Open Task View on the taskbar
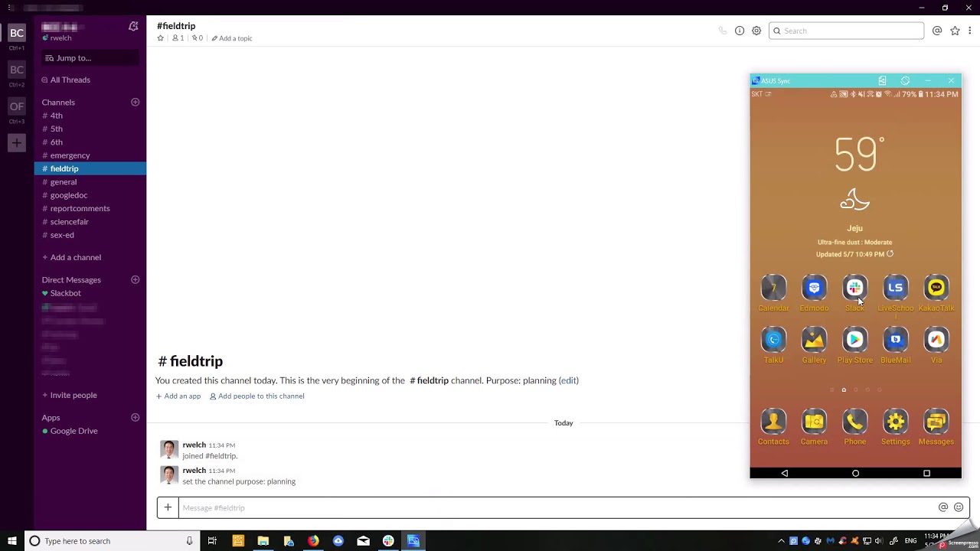 click(x=212, y=541)
